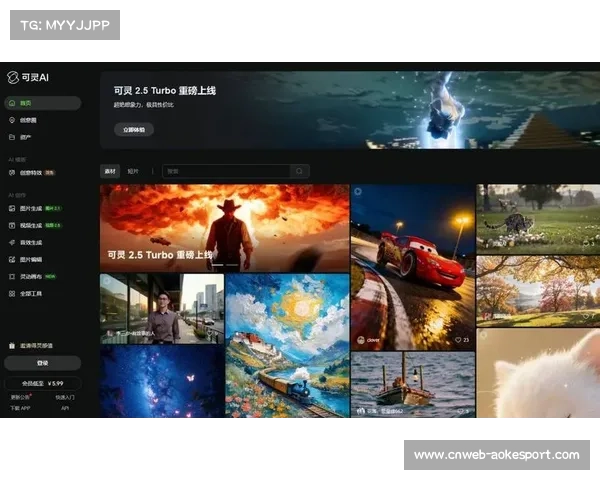Click the search input field
This screenshot has height=480, width=600.
pos(225,171)
